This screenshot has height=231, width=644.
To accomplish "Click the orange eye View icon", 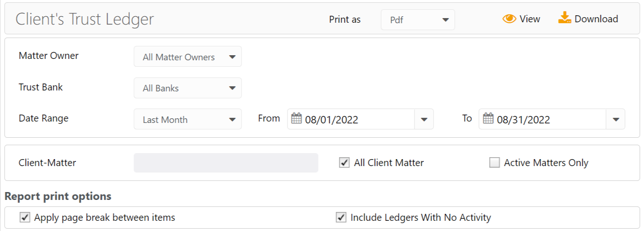I will tap(509, 19).
